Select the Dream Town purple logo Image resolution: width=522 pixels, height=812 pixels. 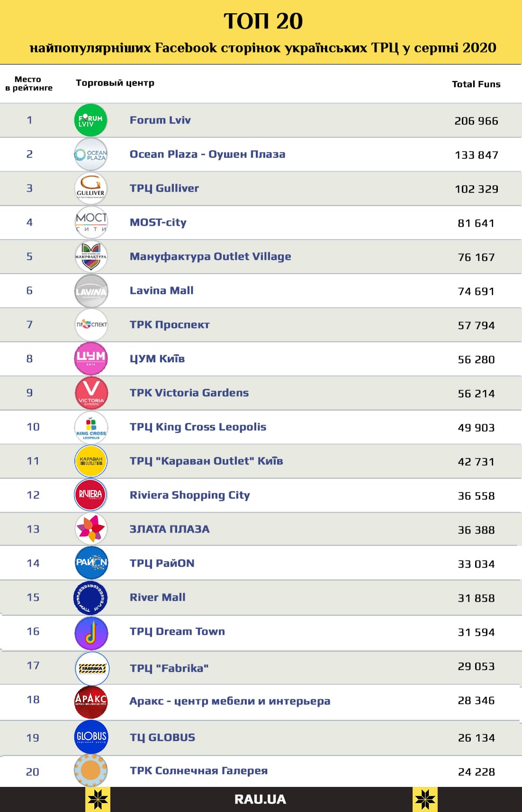91,633
